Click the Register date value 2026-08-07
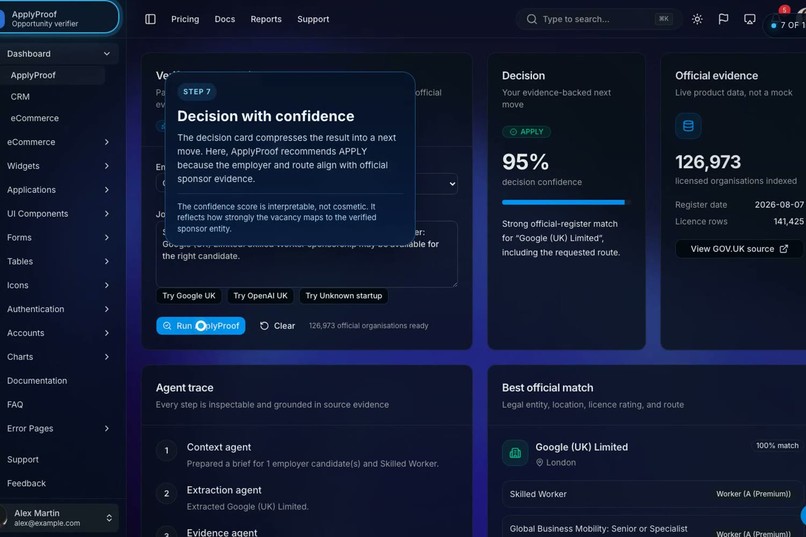The height and width of the screenshot is (537, 806). pyautogui.click(x=779, y=205)
